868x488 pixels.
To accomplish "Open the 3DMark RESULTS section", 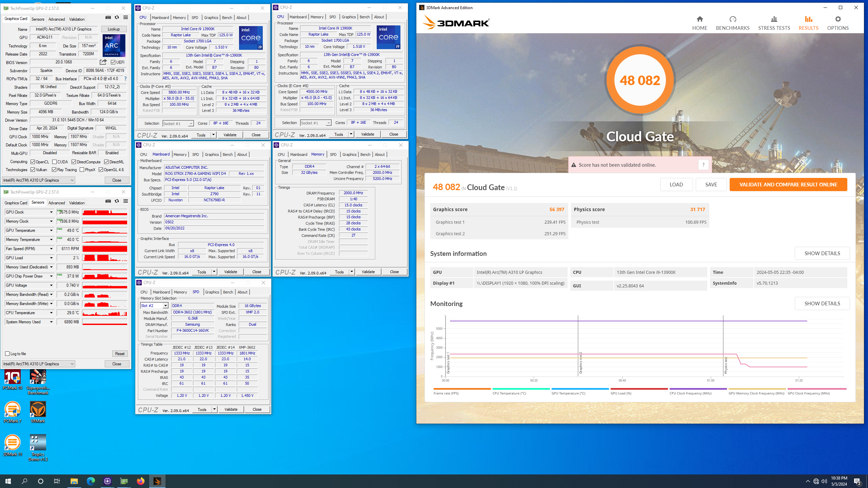I will tap(808, 23).
